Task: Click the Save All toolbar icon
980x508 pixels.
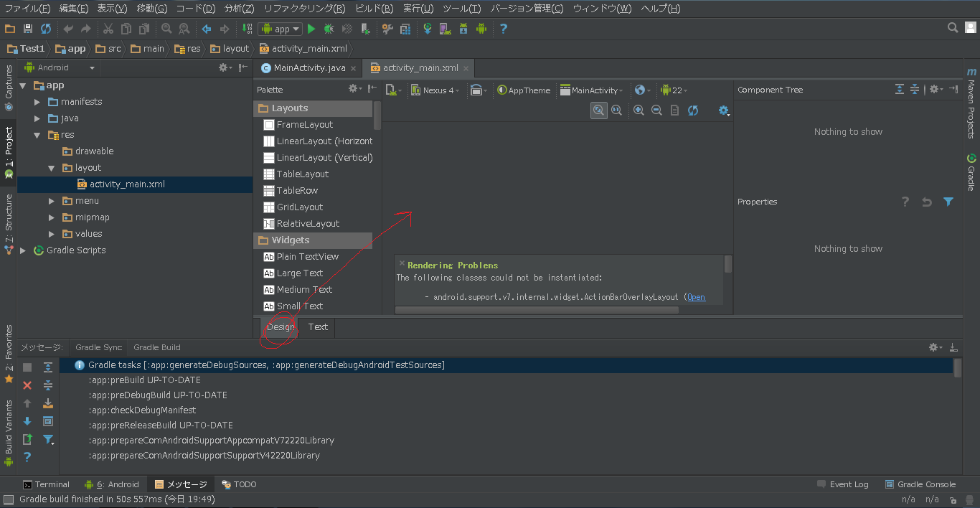Action: [28, 29]
